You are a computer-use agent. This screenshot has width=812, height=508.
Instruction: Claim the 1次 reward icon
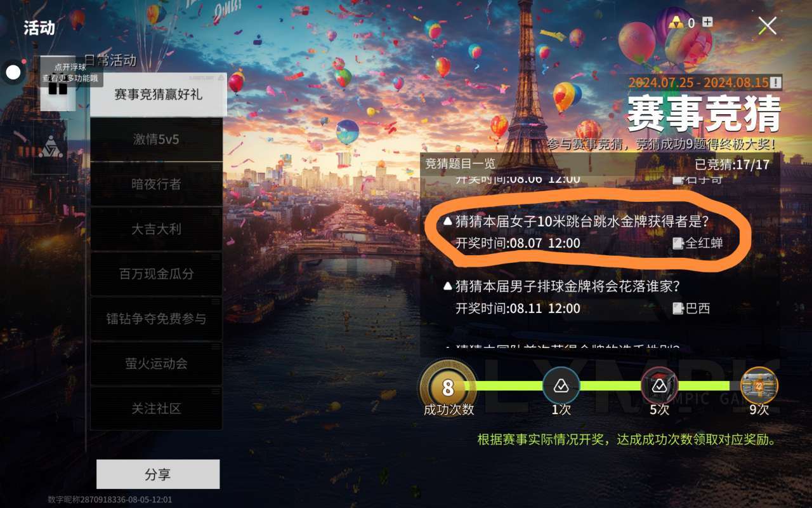561,385
